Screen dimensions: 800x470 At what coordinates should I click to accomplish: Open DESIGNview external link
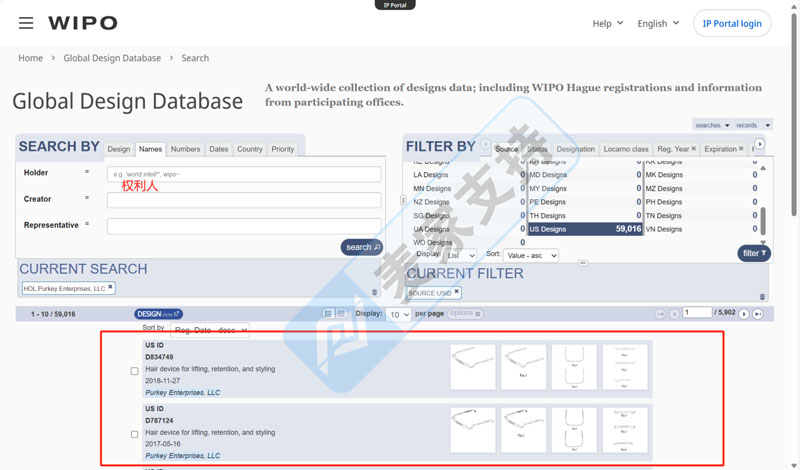click(x=159, y=314)
